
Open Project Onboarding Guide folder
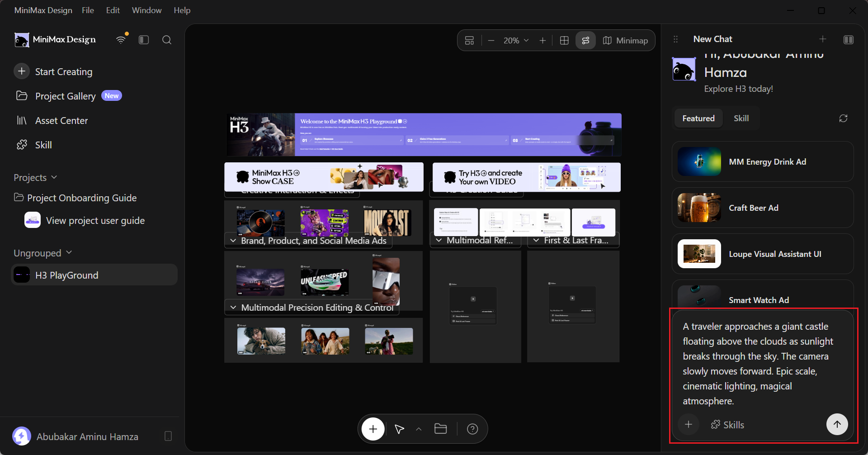point(75,198)
